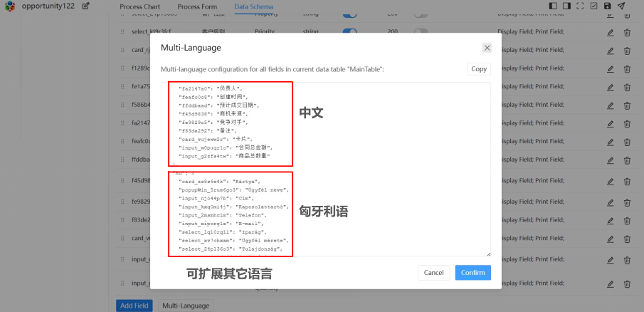
Task: Click the Add Field button
Action: click(134, 306)
